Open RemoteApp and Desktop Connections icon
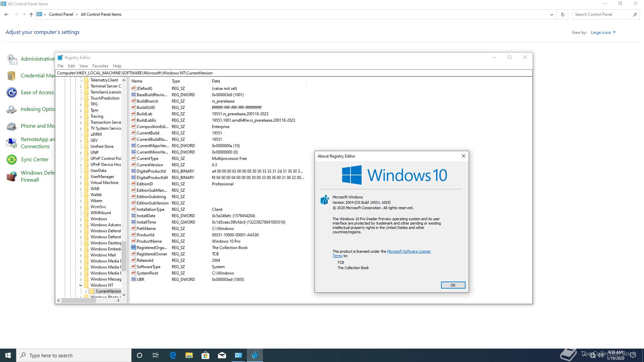This screenshot has width=644, height=362. tap(12, 143)
